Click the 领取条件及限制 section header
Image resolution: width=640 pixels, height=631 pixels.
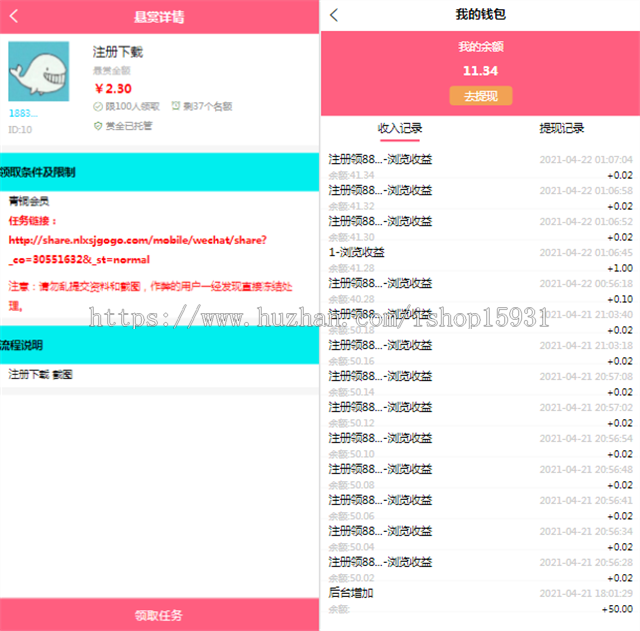click(x=159, y=172)
